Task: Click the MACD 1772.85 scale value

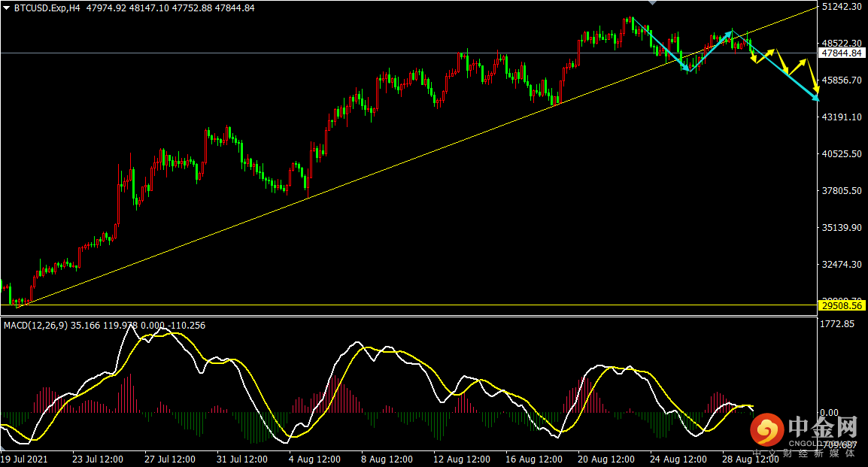Action: [x=837, y=323]
